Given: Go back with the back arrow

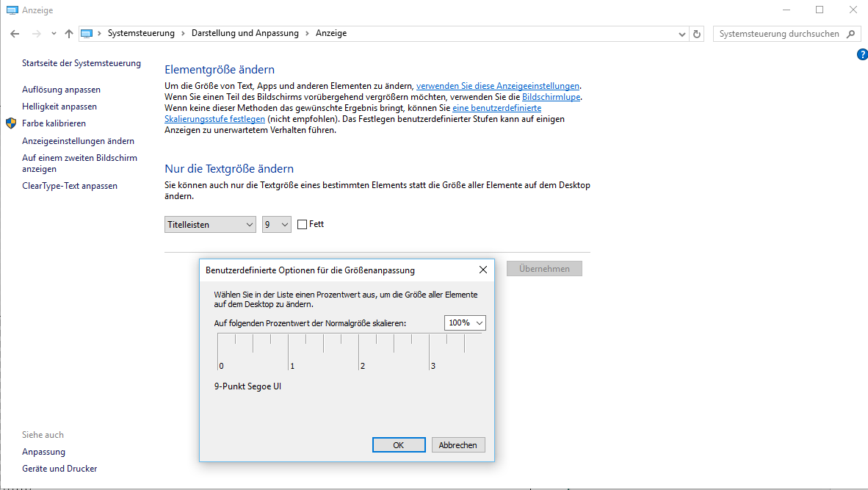Looking at the screenshot, I should click(15, 34).
